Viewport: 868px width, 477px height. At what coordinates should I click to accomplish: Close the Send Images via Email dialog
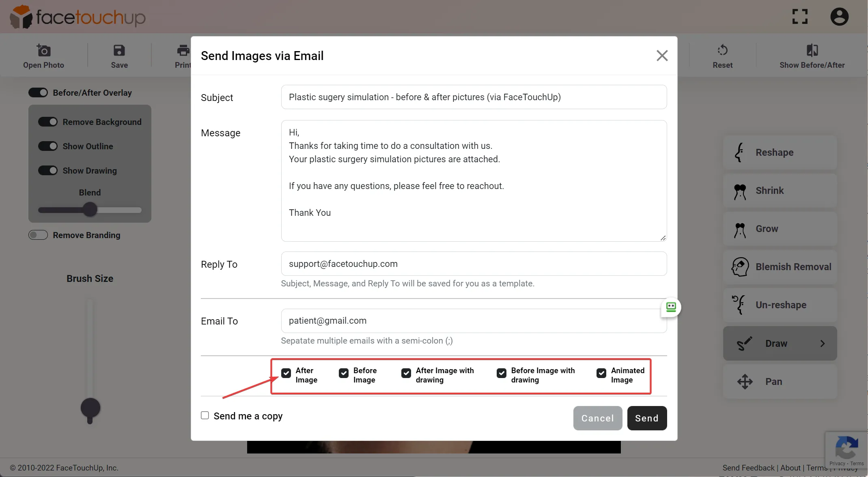point(662,56)
